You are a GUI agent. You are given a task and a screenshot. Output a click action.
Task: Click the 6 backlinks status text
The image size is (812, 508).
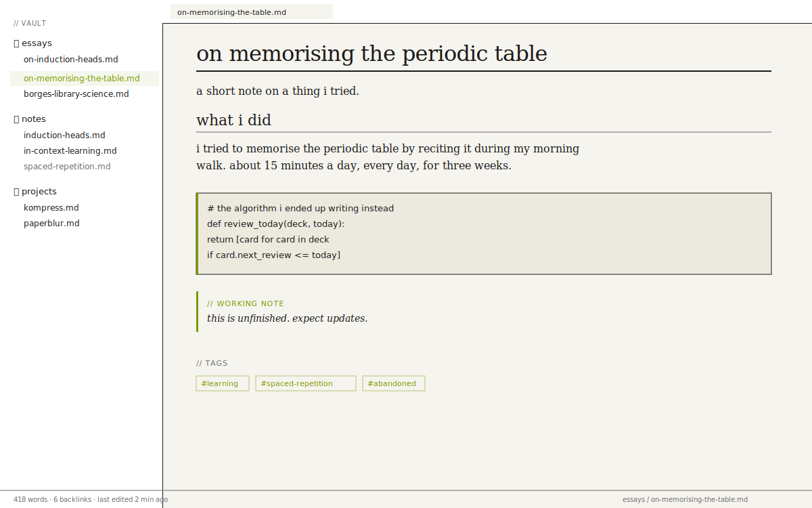72,500
